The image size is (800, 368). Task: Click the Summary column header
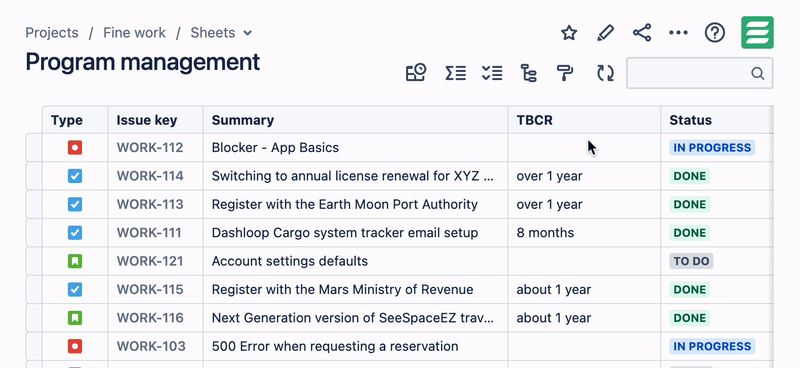click(356, 120)
